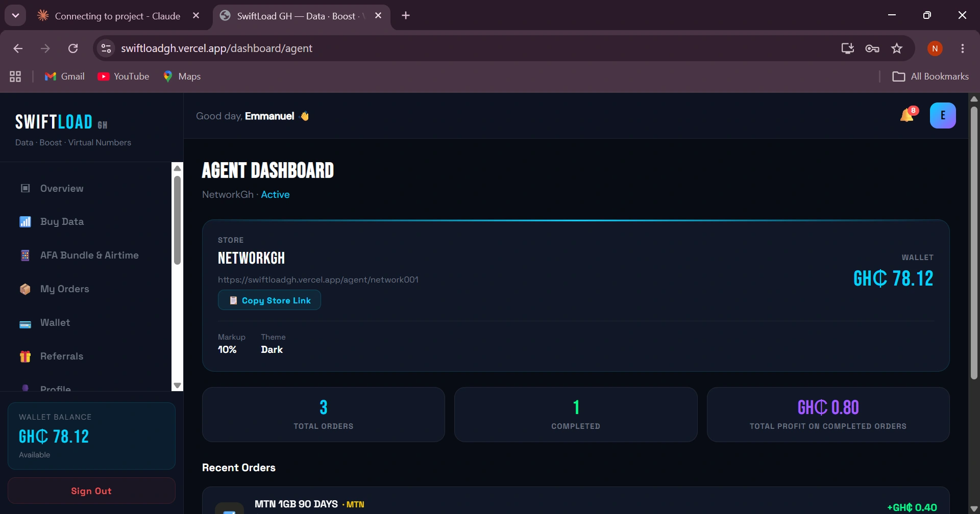Open a new browser tab
This screenshot has height=514, width=980.
click(406, 16)
